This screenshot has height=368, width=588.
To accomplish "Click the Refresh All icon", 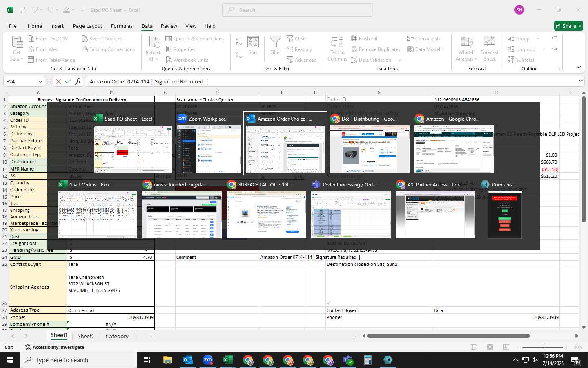I will click(x=154, y=42).
